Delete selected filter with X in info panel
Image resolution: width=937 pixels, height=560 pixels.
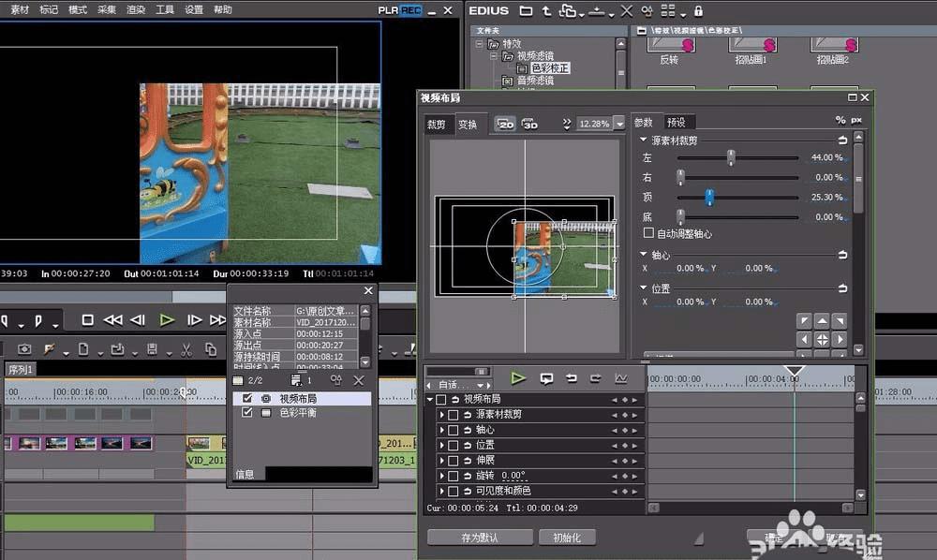(358, 381)
